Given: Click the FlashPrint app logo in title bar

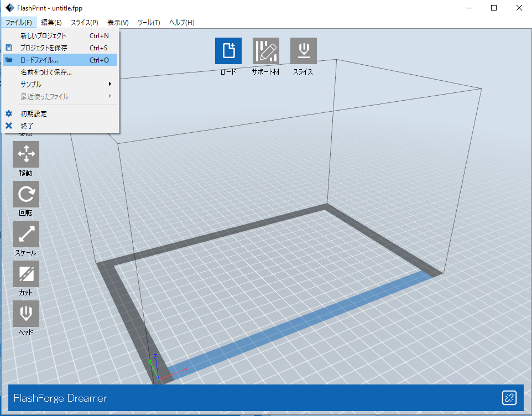Looking at the screenshot, I should 10,8.
